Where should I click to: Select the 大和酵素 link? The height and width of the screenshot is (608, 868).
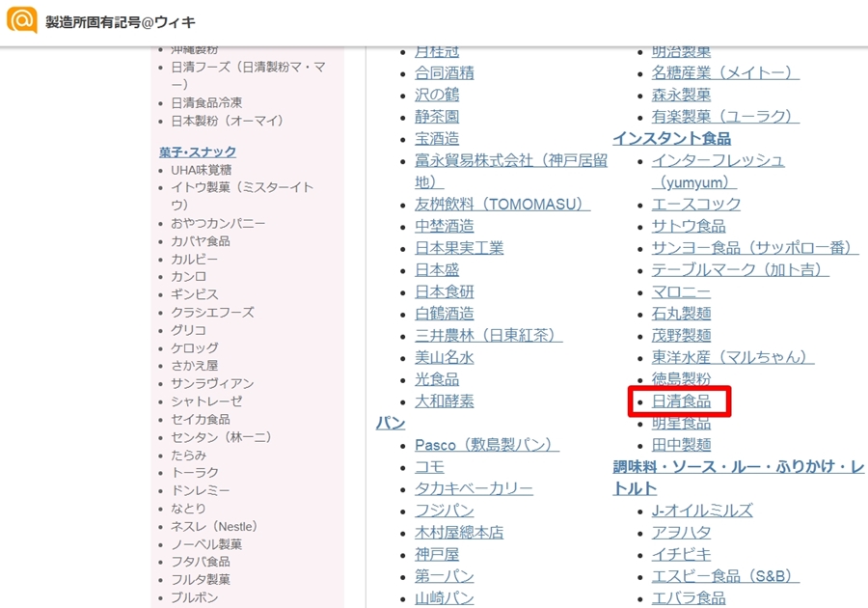[x=444, y=401]
